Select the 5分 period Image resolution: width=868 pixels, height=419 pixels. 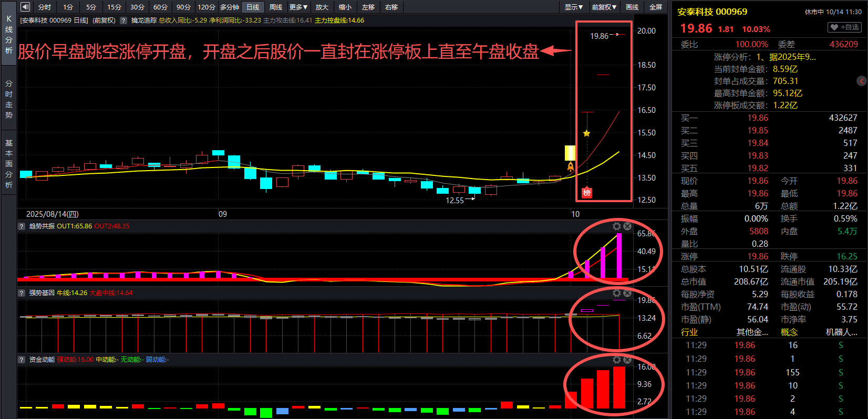pyautogui.click(x=91, y=7)
